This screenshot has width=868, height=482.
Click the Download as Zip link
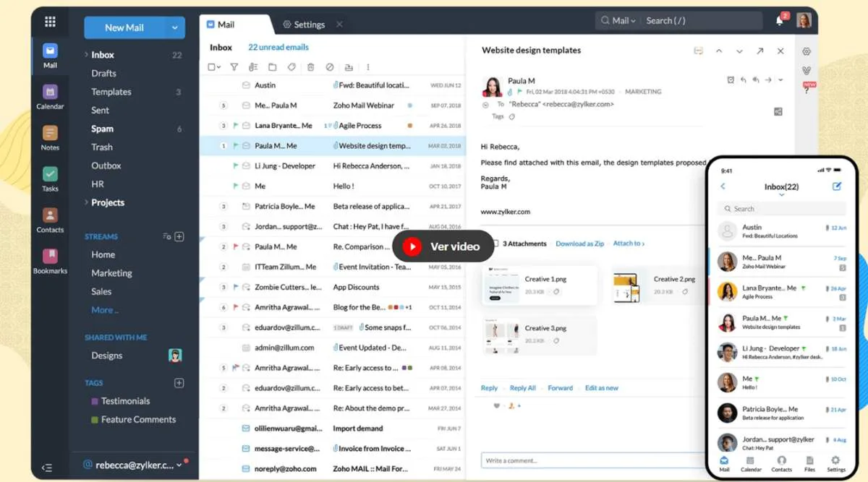coord(579,243)
